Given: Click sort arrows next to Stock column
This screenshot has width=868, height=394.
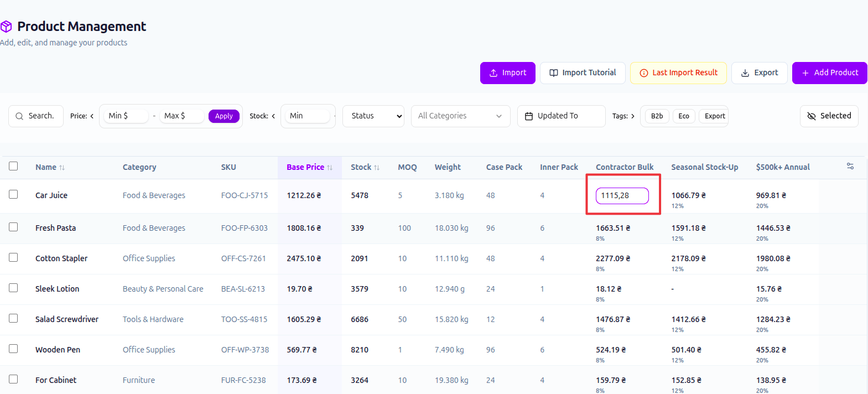Looking at the screenshot, I should [x=377, y=168].
